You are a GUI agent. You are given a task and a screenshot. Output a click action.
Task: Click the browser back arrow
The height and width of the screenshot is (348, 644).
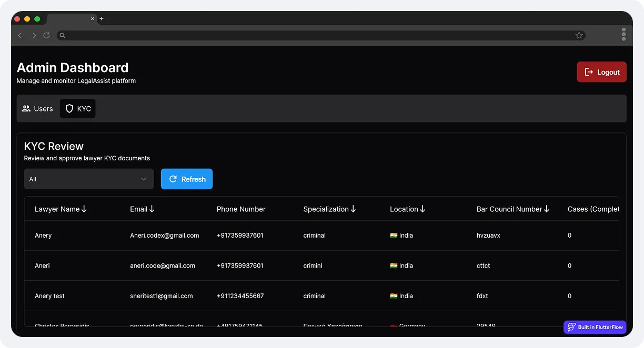20,35
